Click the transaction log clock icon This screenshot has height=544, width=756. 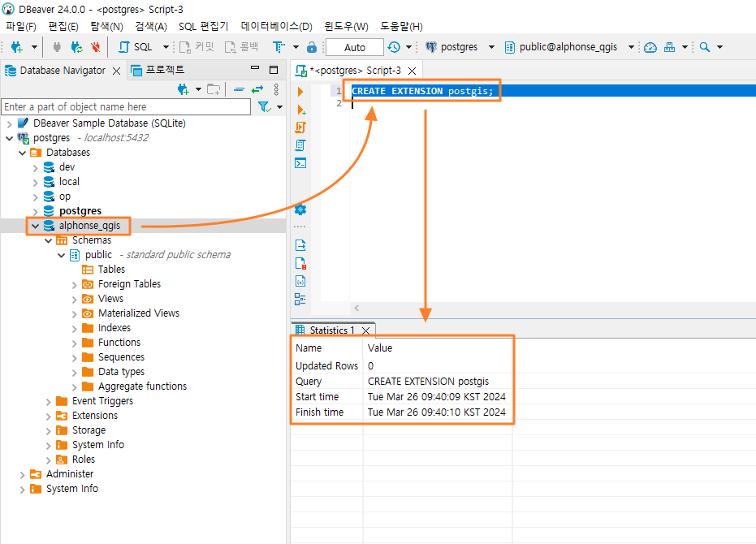pyautogui.click(x=394, y=47)
